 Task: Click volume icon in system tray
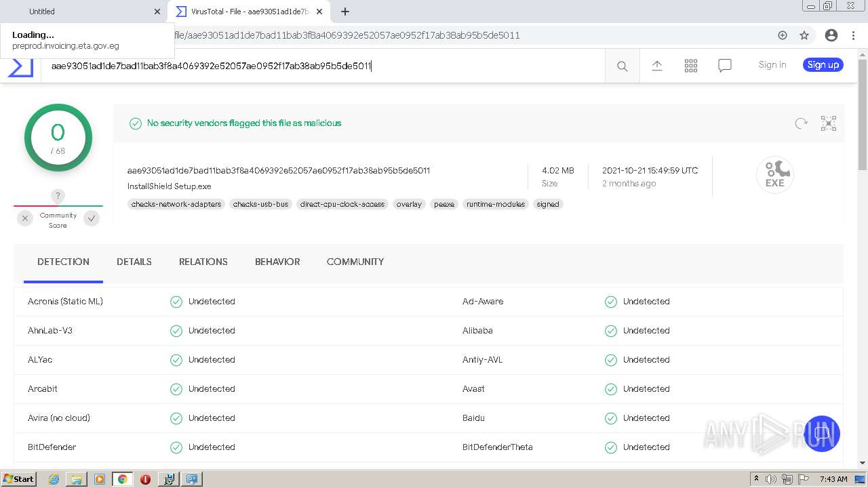(x=771, y=479)
